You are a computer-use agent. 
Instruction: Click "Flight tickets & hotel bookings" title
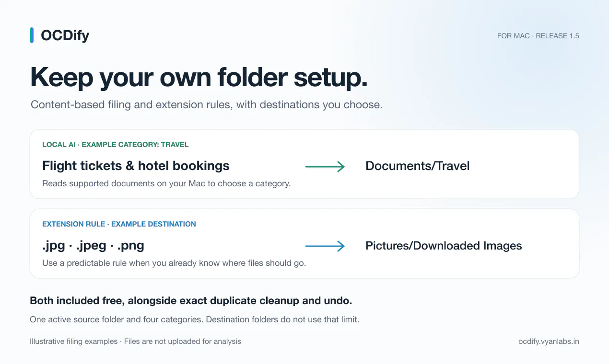[x=136, y=166]
